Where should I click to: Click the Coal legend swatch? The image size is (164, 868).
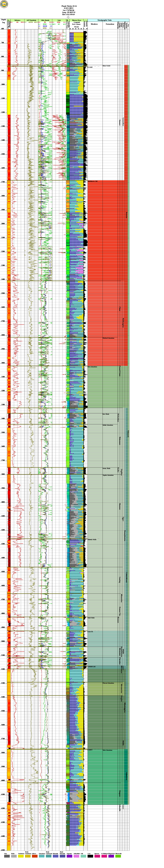pos(90,856)
